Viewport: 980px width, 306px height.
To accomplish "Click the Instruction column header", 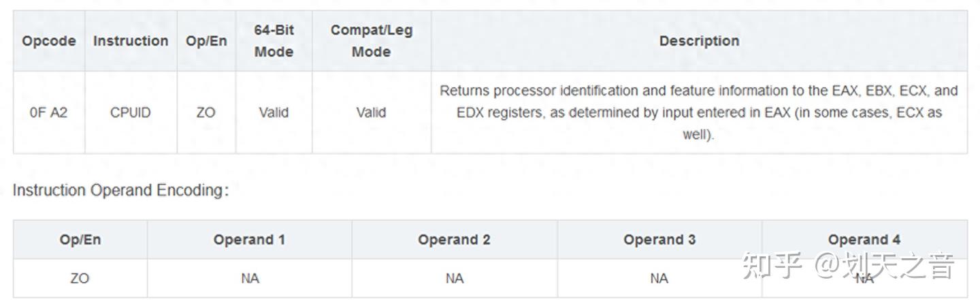I will point(131,41).
